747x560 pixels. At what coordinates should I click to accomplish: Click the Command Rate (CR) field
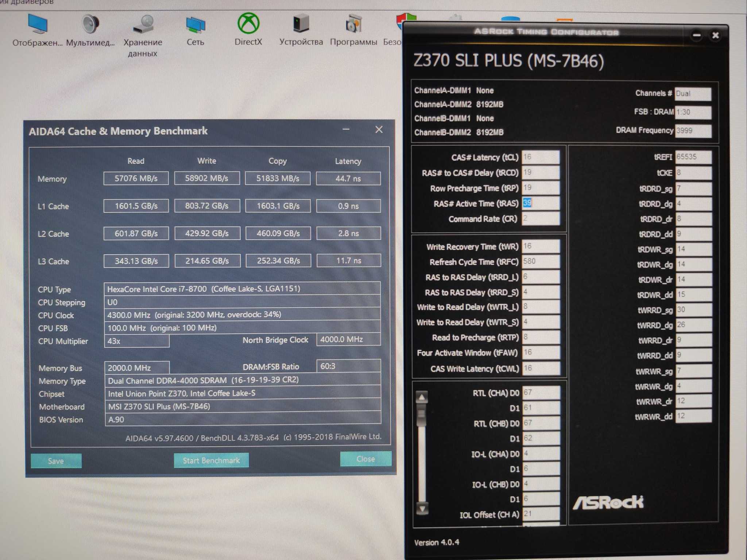click(x=541, y=219)
